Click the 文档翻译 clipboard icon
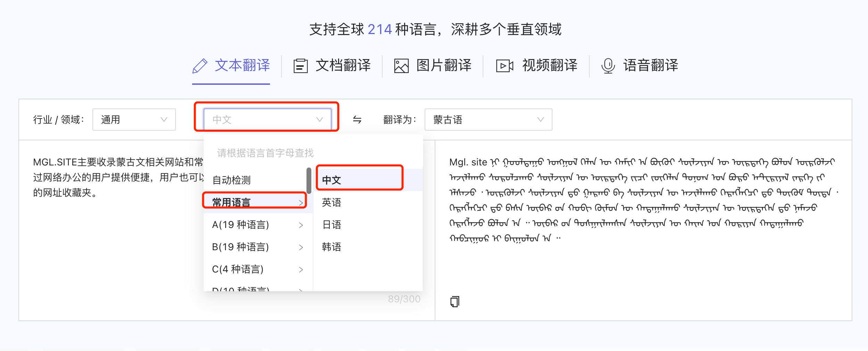868x351 pixels. coord(301,66)
